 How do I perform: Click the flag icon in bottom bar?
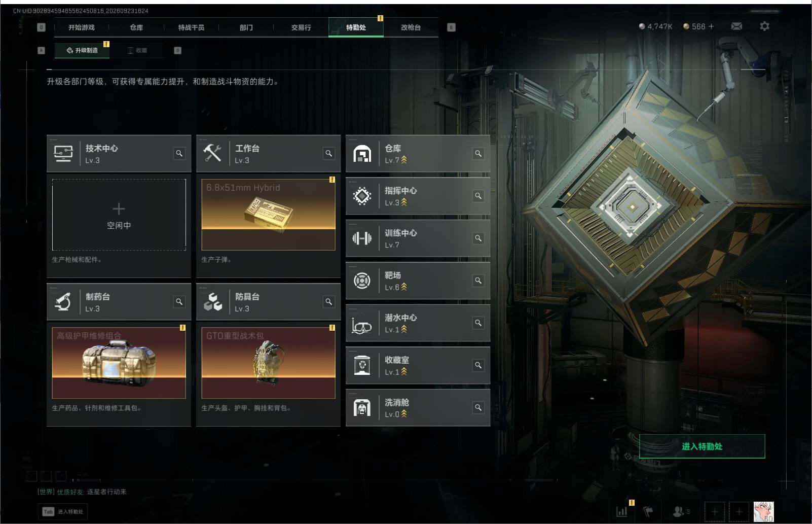[648, 511]
